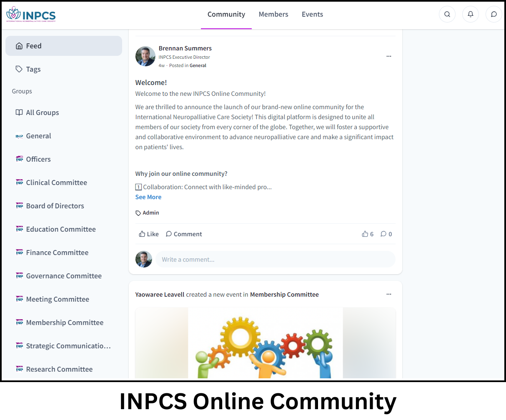Screen dimensions: 506x420
Task: Click the All Groups book icon
Action: coord(19,112)
